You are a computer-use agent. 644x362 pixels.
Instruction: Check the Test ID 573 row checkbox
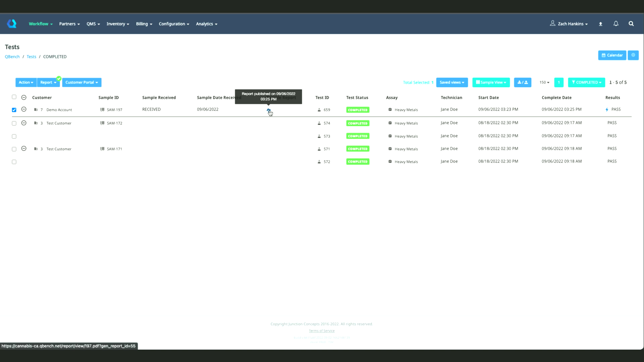tap(14, 136)
